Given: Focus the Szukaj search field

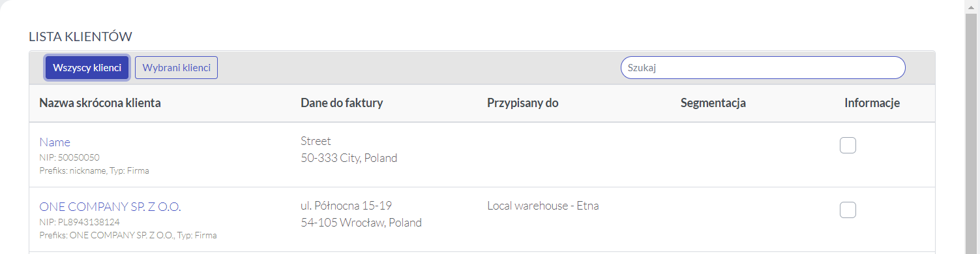Looking at the screenshot, I should (x=763, y=68).
